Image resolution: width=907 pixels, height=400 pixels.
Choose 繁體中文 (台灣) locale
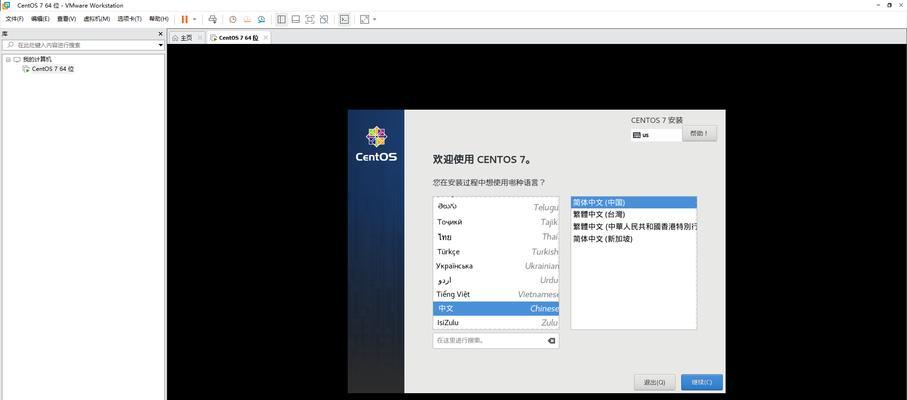pos(634,214)
